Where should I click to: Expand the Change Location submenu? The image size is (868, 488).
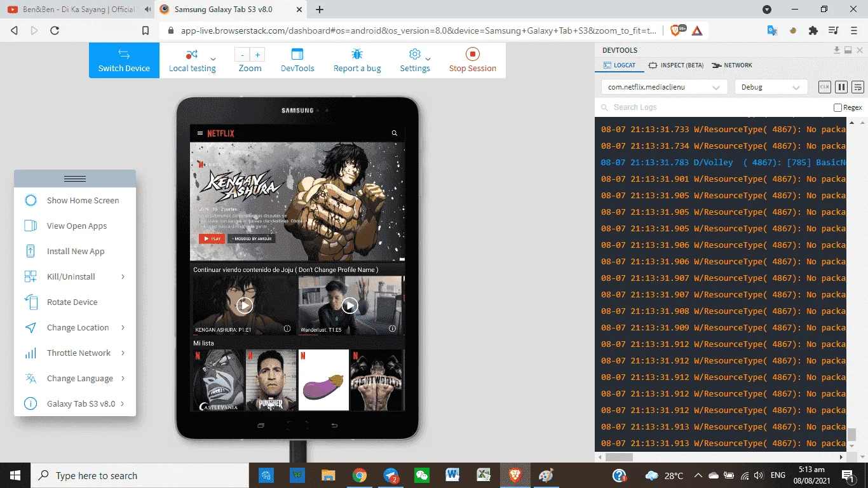click(75, 327)
